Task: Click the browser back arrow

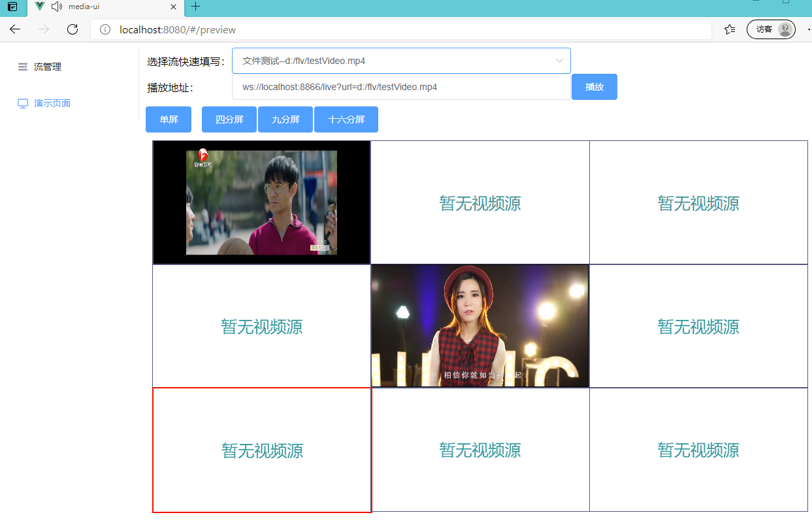Action: pyautogui.click(x=15, y=29)
